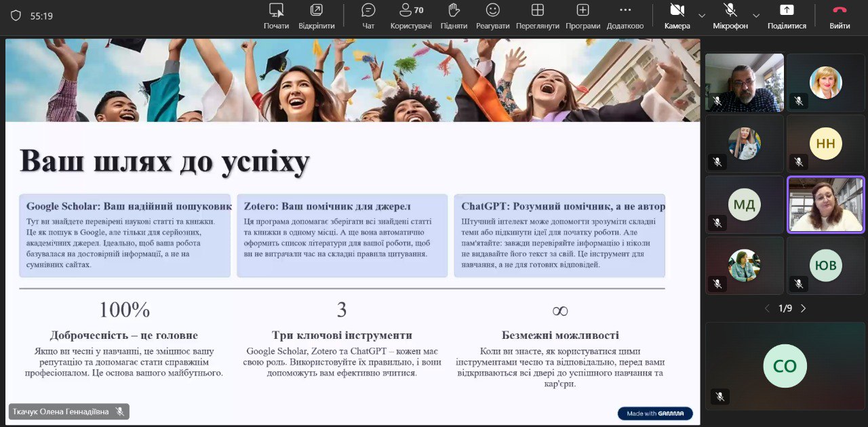The width and height of the screenshot is (868, 427).
Task: Open Програми apps panel
Action: tap(583, 16)
